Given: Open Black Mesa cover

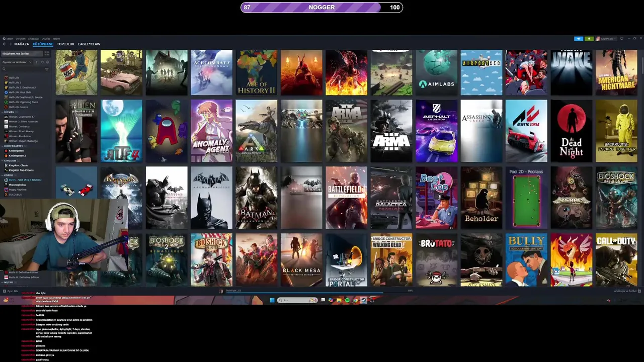Looking at the screenshot, I should (301, 260).
